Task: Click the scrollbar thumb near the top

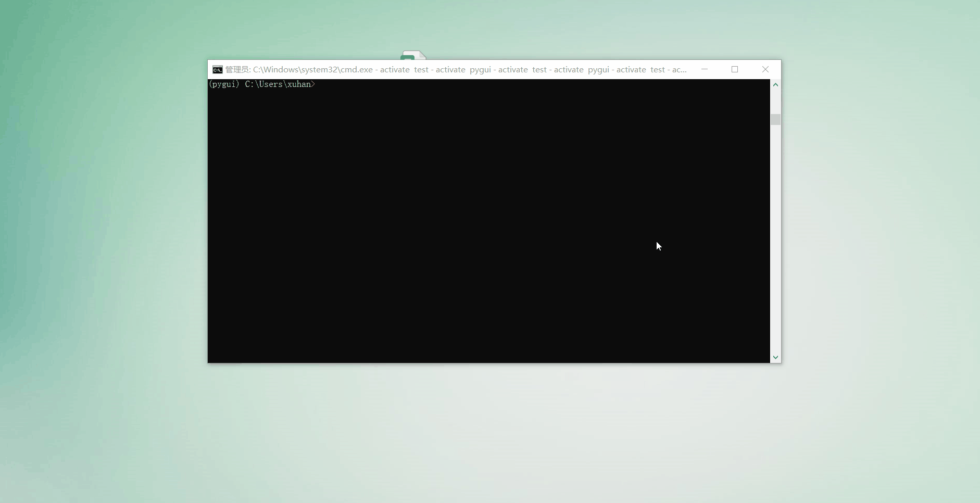Action: pos(776,119)
